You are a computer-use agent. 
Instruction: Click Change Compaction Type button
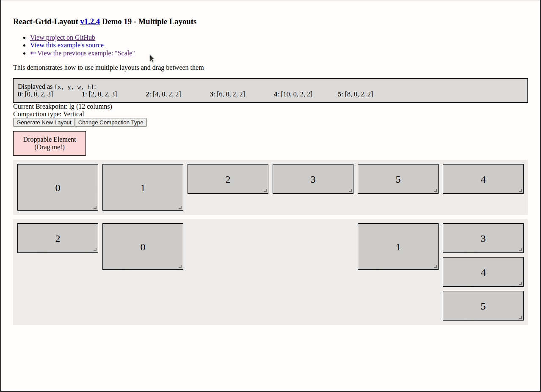pos(111,122)
